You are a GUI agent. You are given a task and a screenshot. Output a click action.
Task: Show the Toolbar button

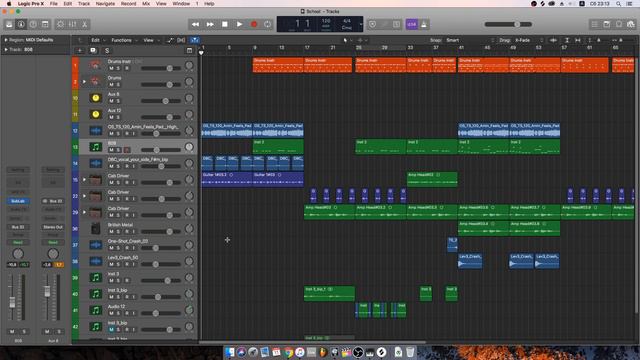point(45,24)
